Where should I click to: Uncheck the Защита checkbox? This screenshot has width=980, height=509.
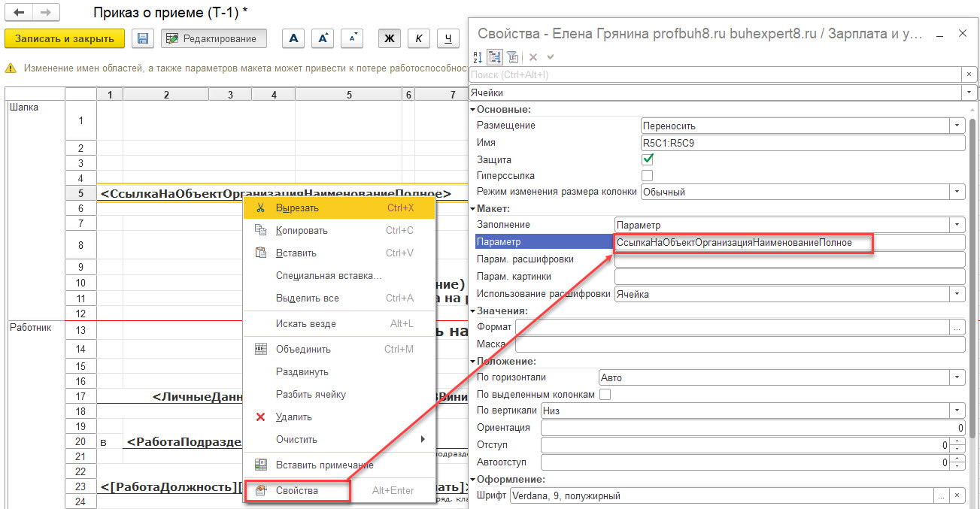click(x=648, y=159)
